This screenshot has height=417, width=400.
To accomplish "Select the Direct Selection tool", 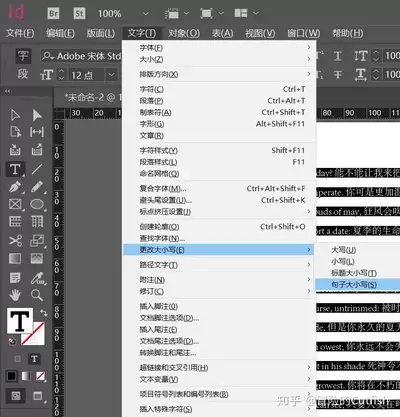I will [x=37, y=115].
